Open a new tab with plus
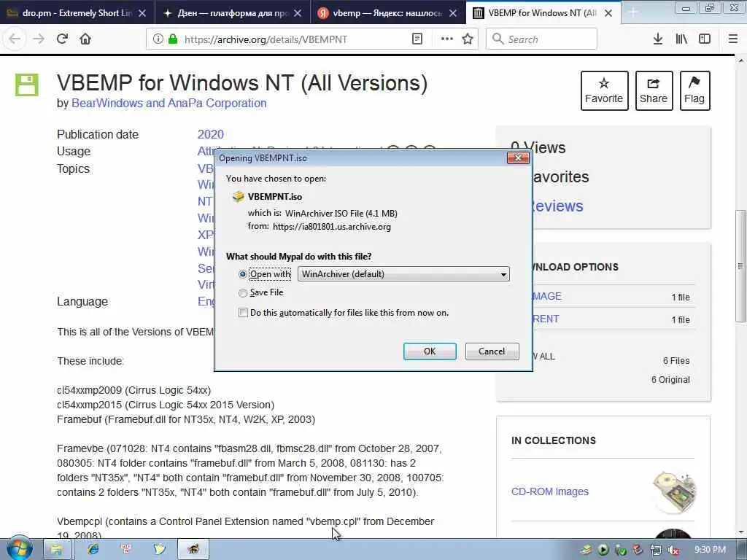The height and width of the screenshot is (560, 747). coord(633,13)
